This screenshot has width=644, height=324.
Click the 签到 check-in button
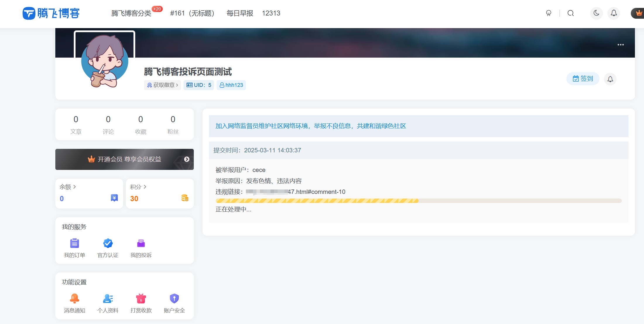tap(583, 79)
